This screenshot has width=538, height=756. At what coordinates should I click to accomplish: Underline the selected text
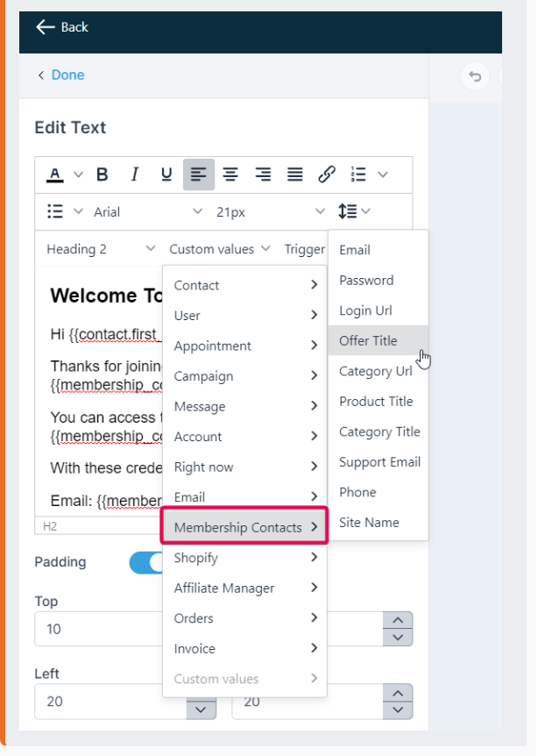tap(166, 175)
